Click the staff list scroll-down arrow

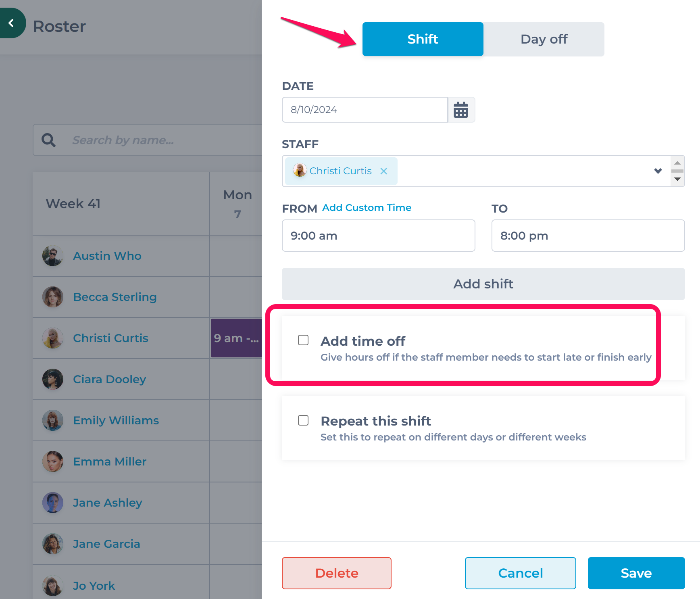(x=677, y=179)
